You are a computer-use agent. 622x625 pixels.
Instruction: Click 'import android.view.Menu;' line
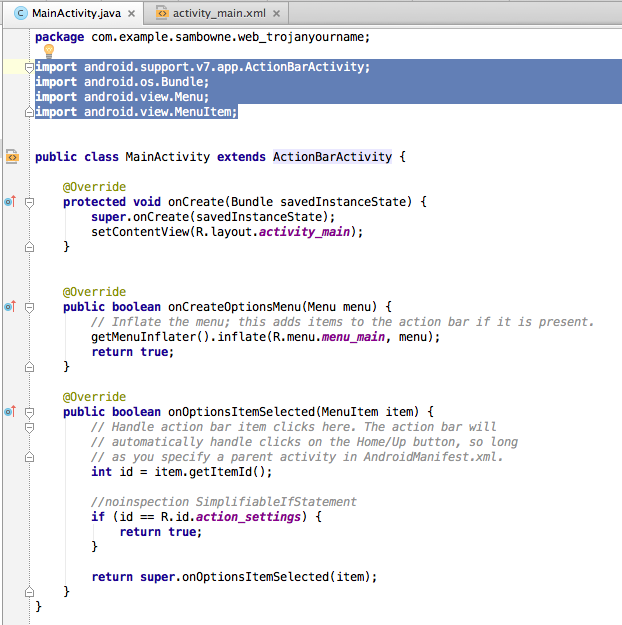coord(122,97)
